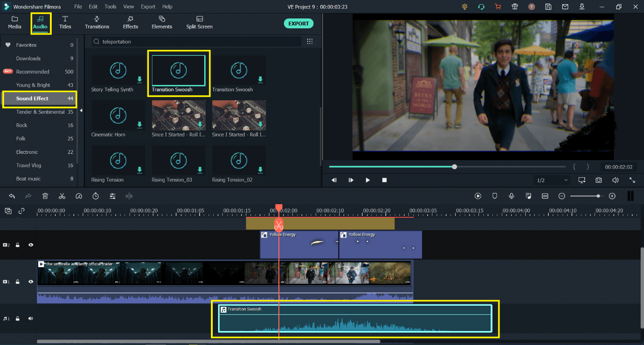
Task: Open the duration timer icon
Action: coord(96,196)
